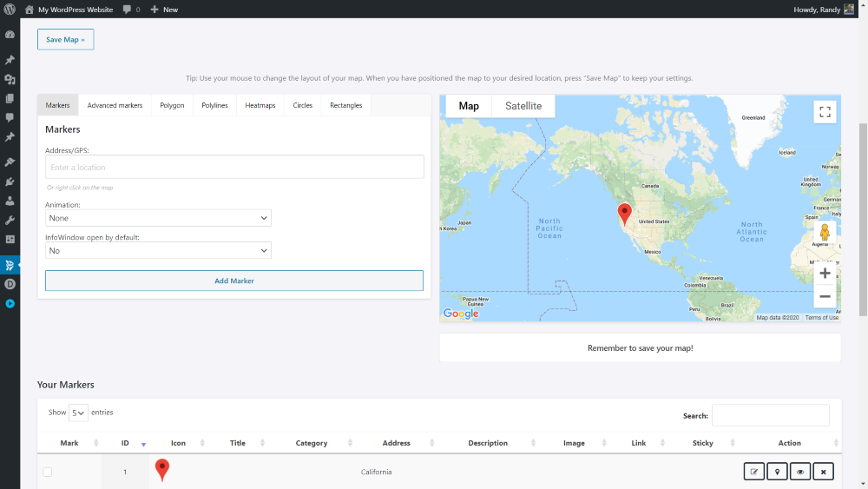Delete the California marker
868x489 pixels.
824,472
